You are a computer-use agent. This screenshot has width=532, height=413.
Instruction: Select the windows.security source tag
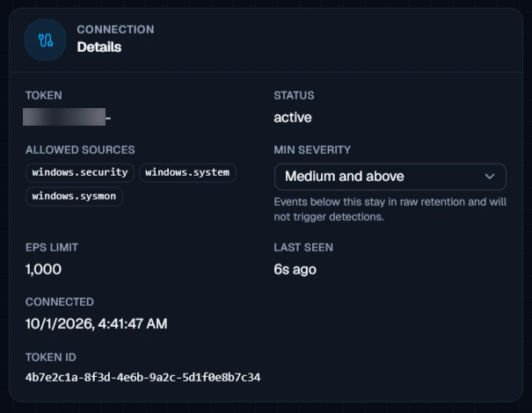[80, 172]
